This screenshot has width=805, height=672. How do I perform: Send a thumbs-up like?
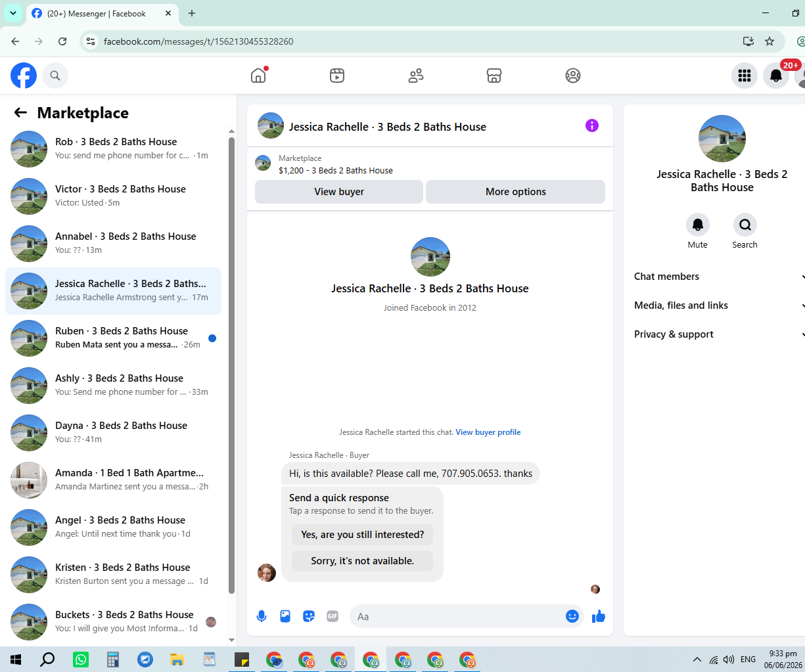point(599,616)
